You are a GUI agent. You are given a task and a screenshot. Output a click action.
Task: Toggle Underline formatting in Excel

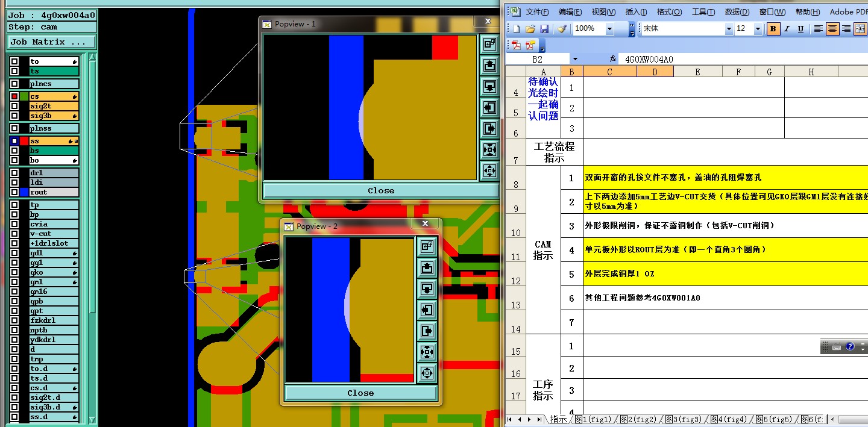800,28
